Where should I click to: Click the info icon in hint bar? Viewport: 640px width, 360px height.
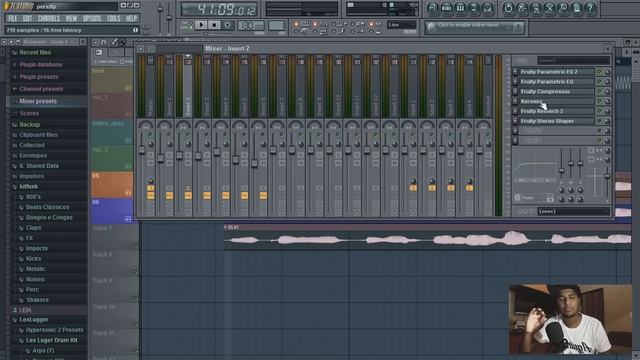(x=135, y=30)
